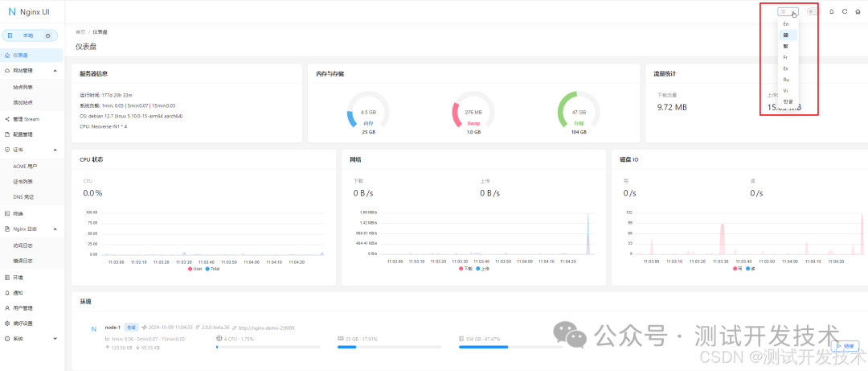
Task: Click the refresh/reload icon in header
Action: click(845, 11)
